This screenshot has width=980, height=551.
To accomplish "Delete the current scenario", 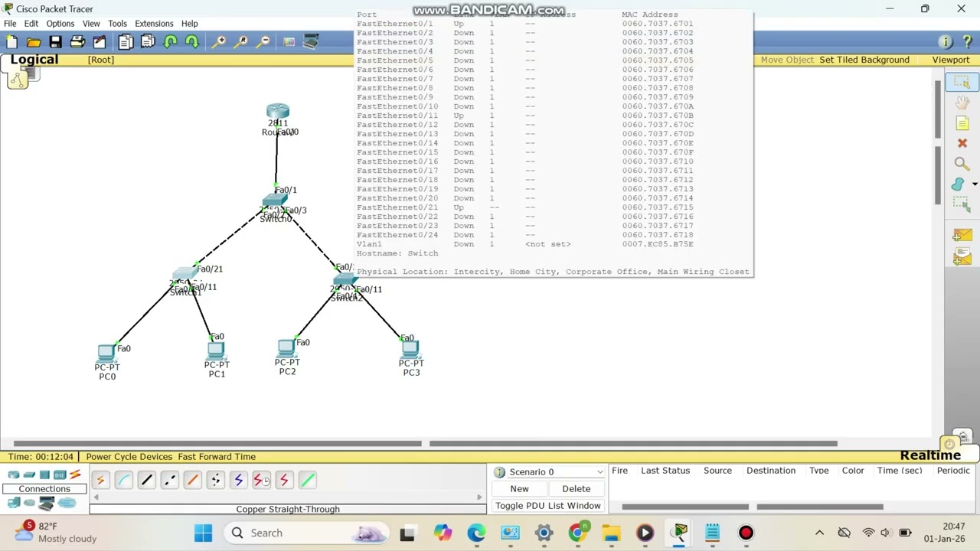I will pyautogui.click(x=576, y=489).
